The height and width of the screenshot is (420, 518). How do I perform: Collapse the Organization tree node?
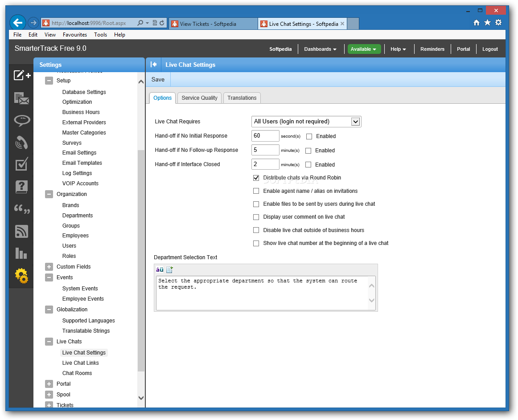coord(49,194)
